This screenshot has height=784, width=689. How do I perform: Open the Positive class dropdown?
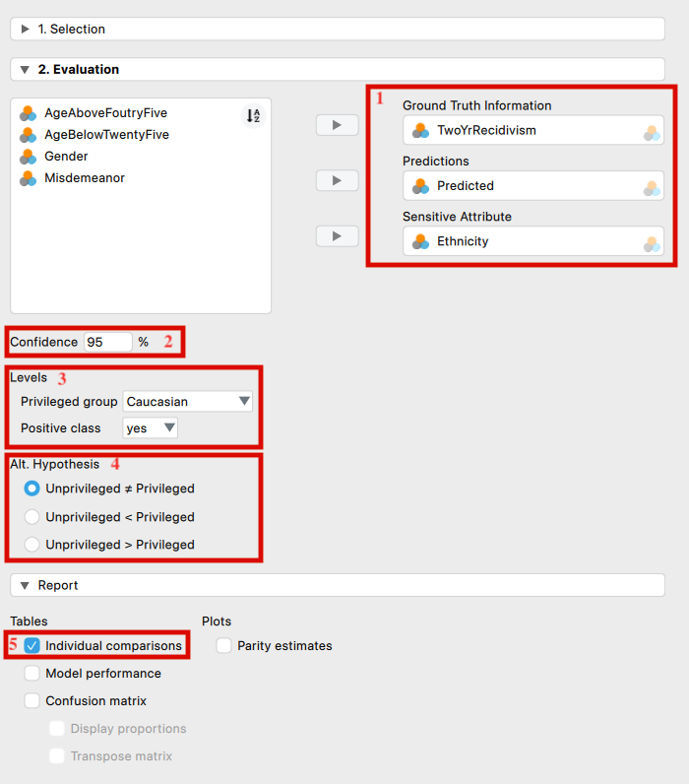point(150,428)
